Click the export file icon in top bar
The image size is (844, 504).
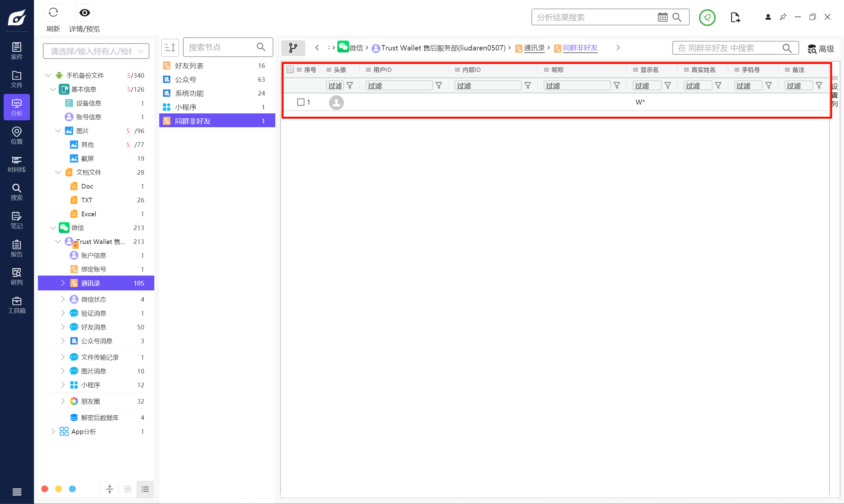point(735,17)
